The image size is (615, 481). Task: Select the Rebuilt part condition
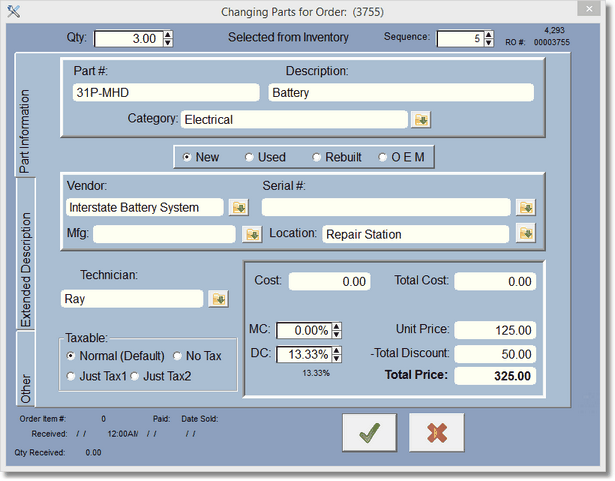(317, 158)
